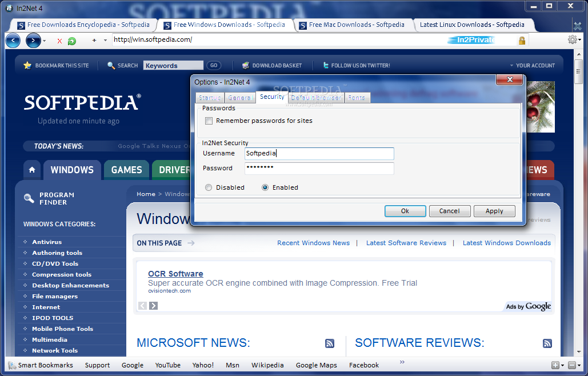
Task: Click Cancel in the Options dialog
Action: click(x=449, y=211)
